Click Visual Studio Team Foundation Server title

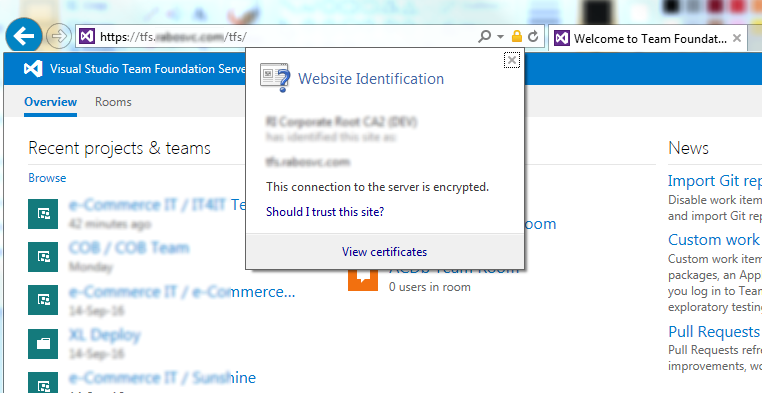coord(148,68)
